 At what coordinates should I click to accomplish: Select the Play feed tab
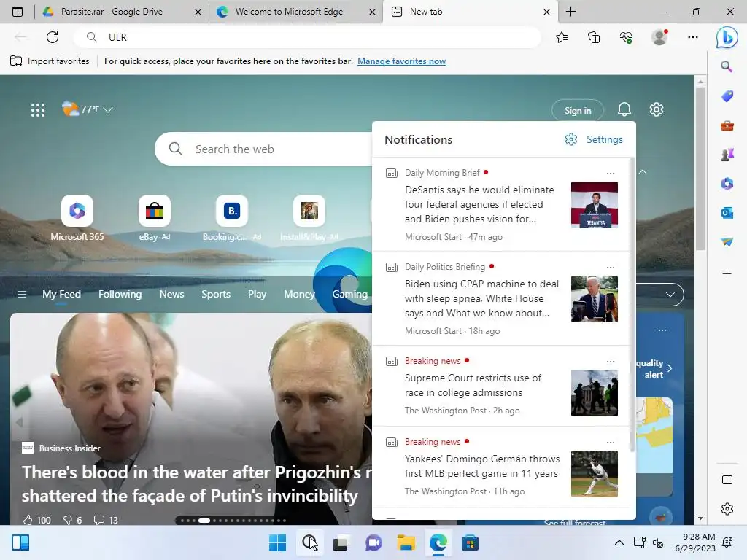click(x=258, y=295)
